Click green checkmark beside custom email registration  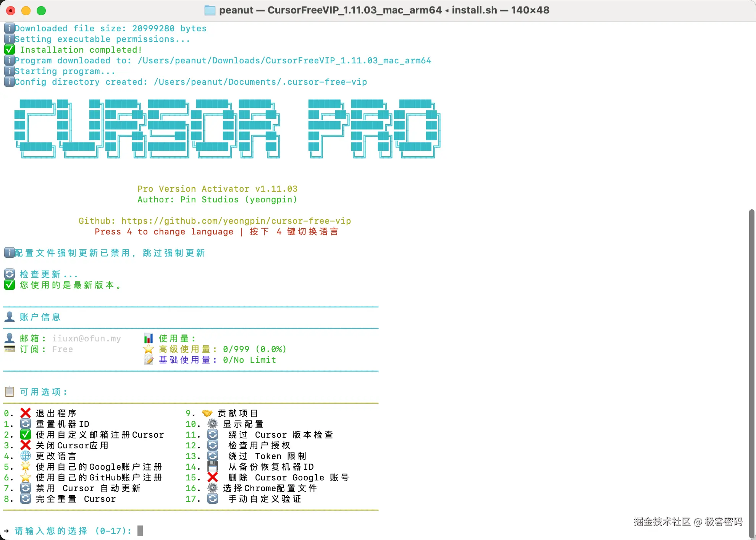click(x=26, y=434)
